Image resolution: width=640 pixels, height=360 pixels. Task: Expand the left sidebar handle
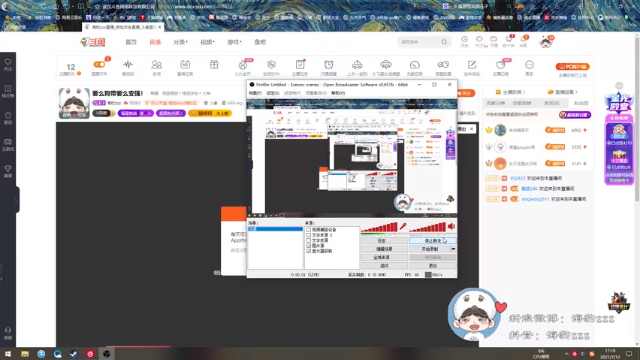click(x=17, y=200)
